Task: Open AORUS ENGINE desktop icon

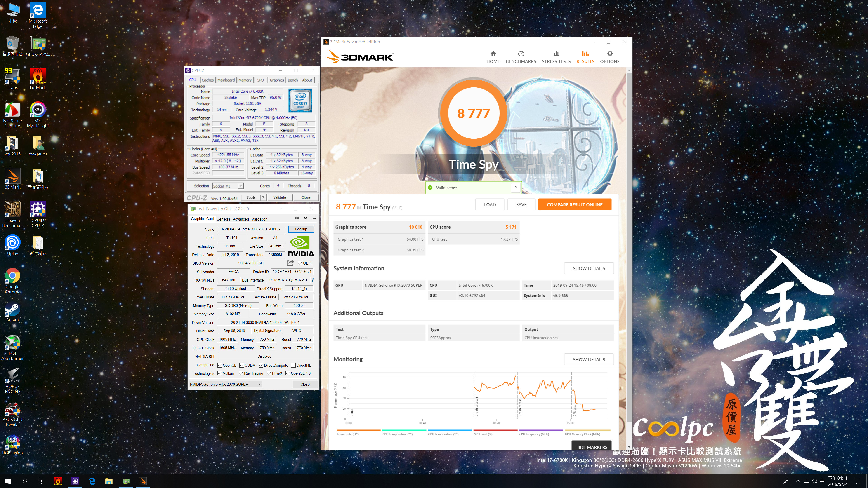Action: coord(12,381)
